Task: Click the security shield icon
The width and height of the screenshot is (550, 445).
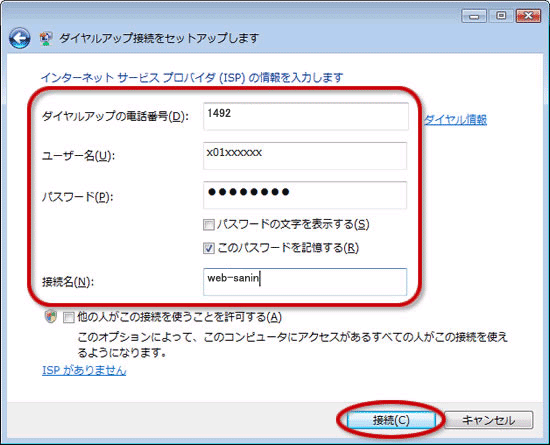Action: click(x=51, y=317)
